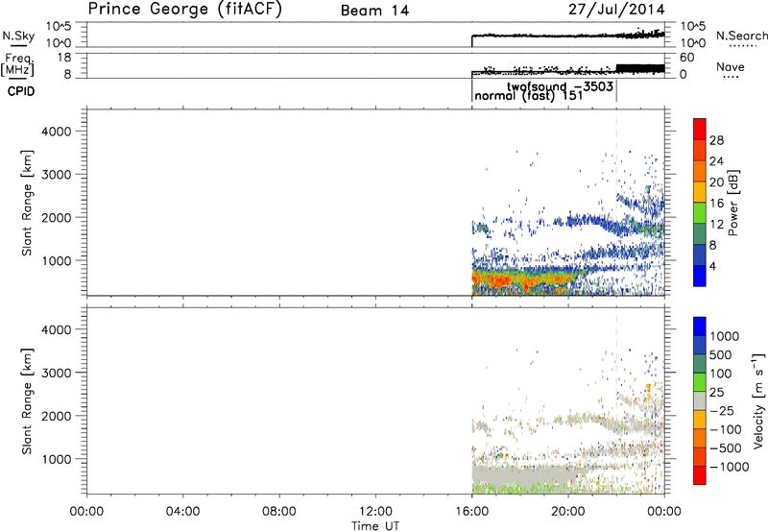The height and width of the screenshot is (532, 768).
Task: Click the '2000' tick on velocity panel
Action: pyautogui.click(x=57, y=416)
